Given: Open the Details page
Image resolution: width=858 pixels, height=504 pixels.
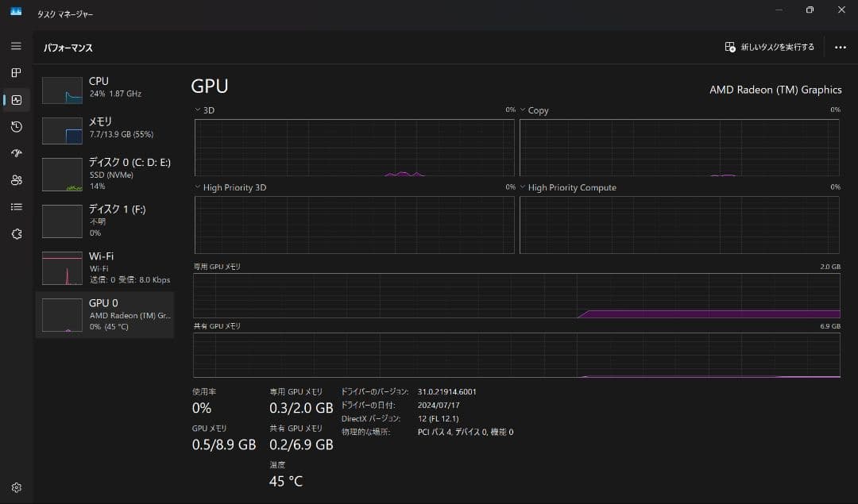Looking at the screenshot, I should pyautogui.click(x=16, y=207).
